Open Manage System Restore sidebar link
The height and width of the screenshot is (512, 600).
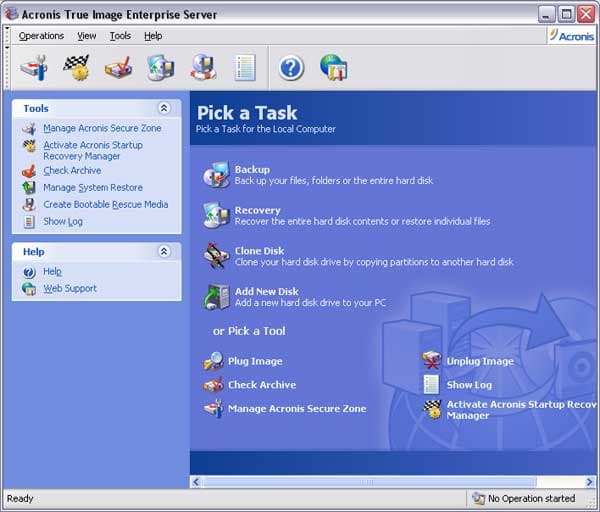pos(93,188)
